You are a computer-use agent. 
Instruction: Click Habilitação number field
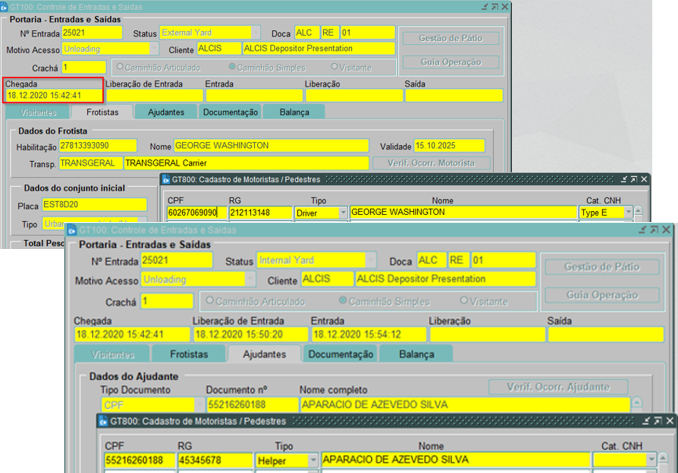[x=98, y=146]
